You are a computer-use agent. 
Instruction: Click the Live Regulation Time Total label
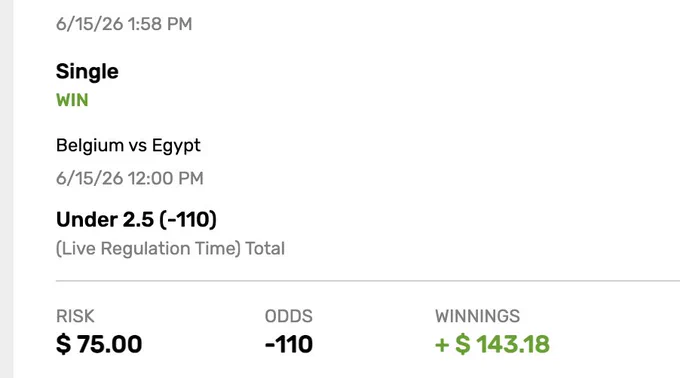[170, 249]
